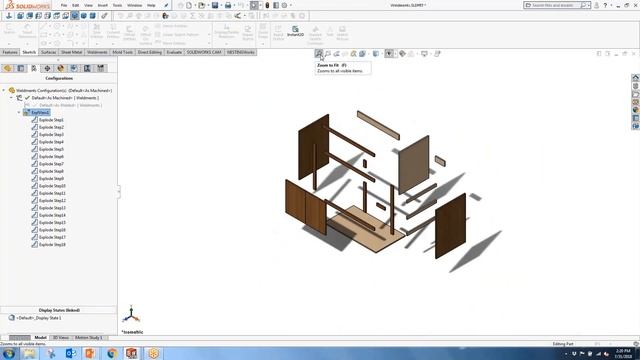The image size is (640, 360).
Task: Open View Settings monitor icon
Action: click(424, 53)
